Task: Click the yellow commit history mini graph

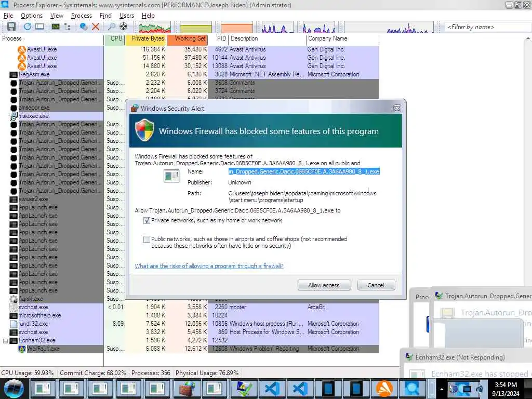Action: point(196,27)
